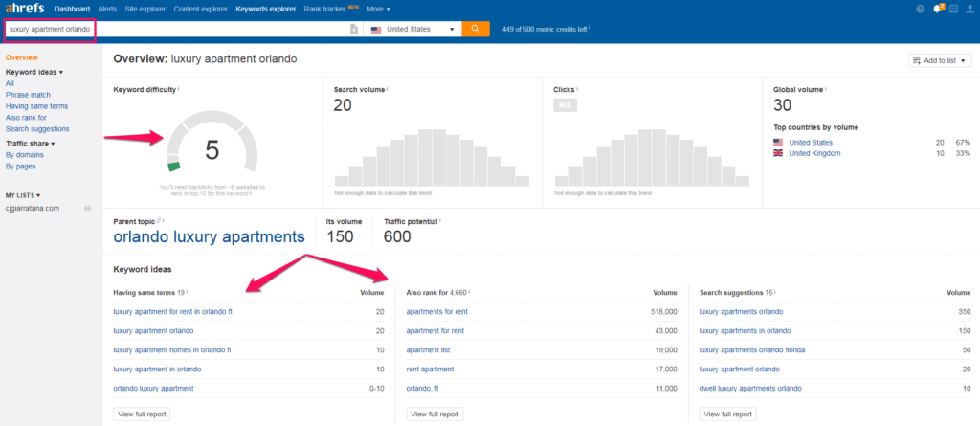Viewport: 980px width, 426px height.
Task: Click info icon after metric credits left
Action: pos(589,28)
